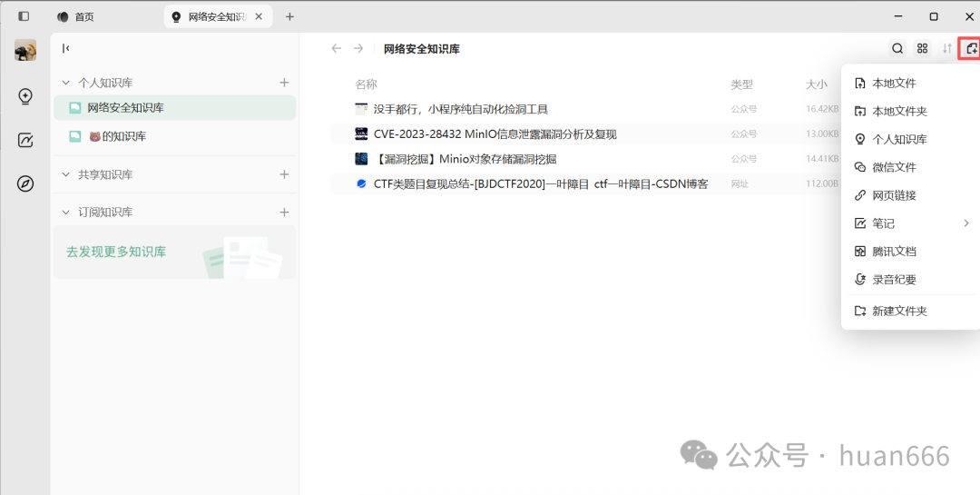Click the sort order icon
980x495 pixels.
tap(947, 49)
